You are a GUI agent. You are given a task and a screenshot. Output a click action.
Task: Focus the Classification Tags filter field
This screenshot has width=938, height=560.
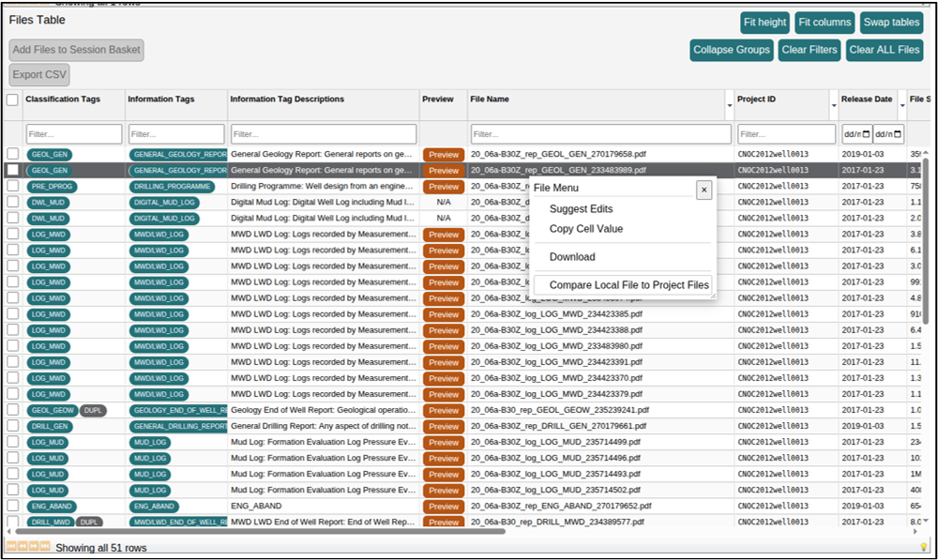[x=74, y=134]
